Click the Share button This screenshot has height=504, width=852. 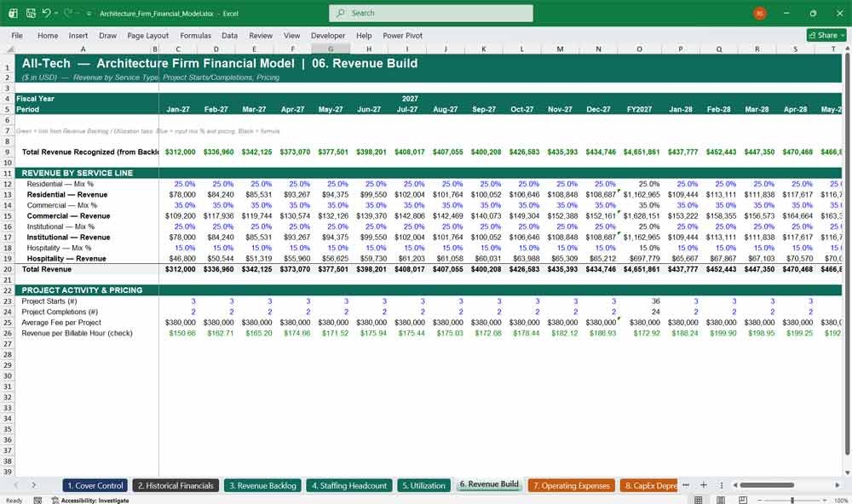coord(826,35)
